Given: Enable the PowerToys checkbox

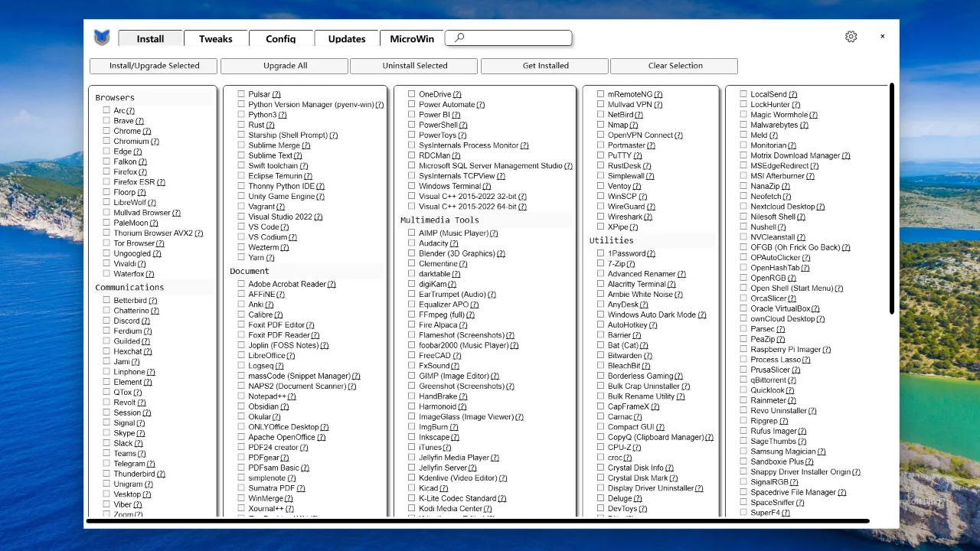Looking at the screenshot, I should coord(412,135).
